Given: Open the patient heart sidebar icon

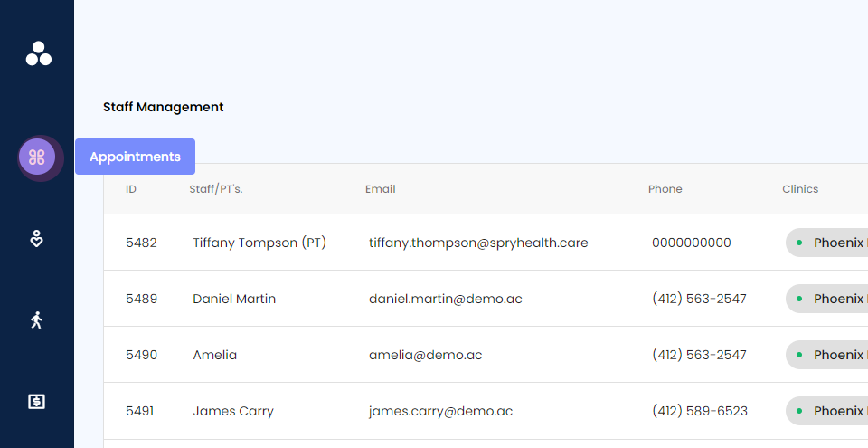Looking at the screenshot, I should click(x=36, y=239).
